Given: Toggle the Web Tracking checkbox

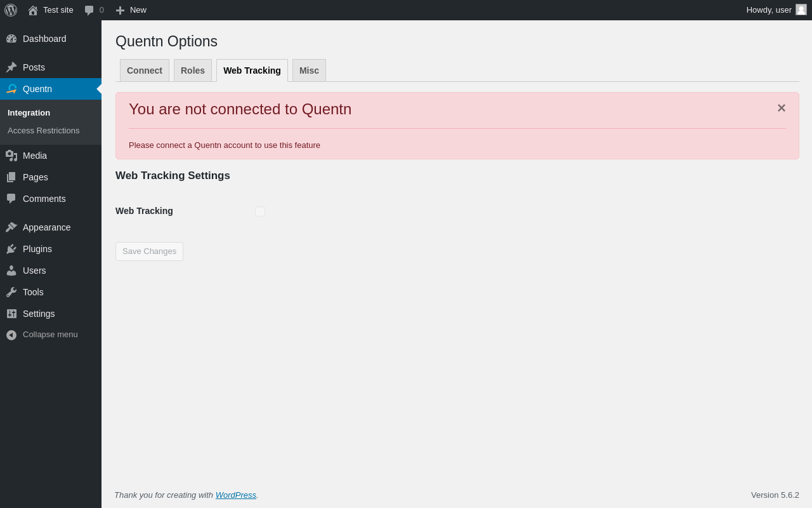Looking at the screenshot, I should pos(260,211).
